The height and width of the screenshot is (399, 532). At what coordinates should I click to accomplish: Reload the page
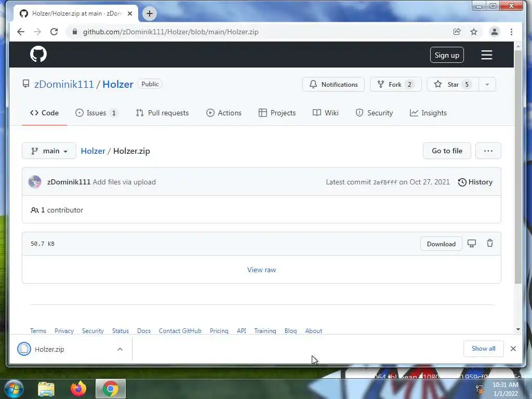tap(54, 32)
